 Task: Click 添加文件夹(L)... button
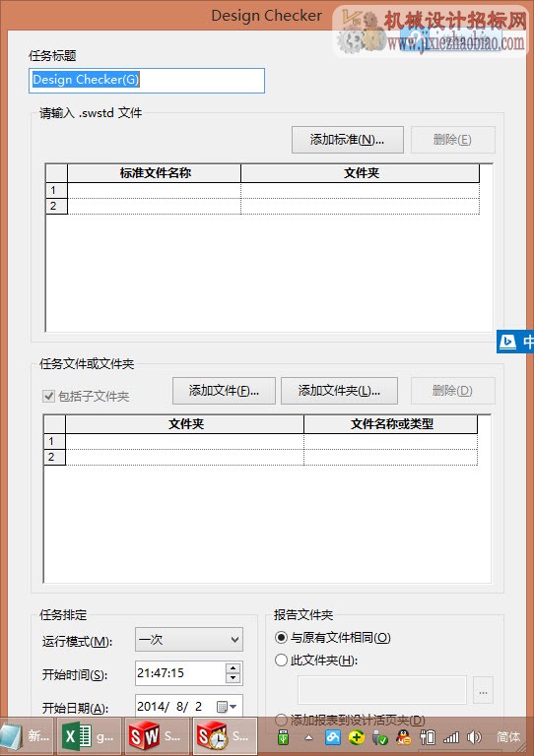coord(339,391)
